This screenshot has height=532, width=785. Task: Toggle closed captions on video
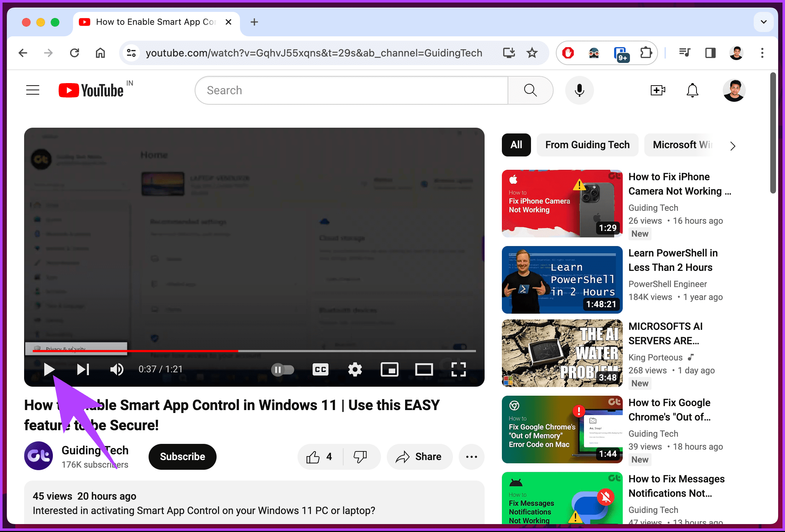321,369
